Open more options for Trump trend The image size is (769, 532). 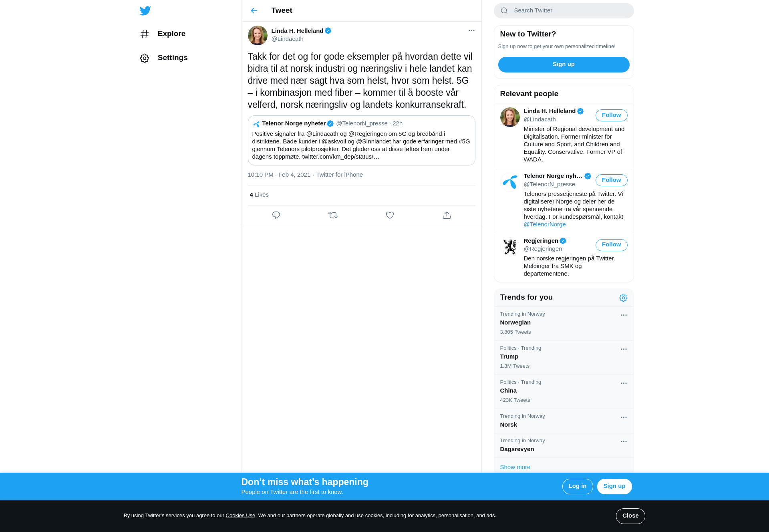coord(624,349)
